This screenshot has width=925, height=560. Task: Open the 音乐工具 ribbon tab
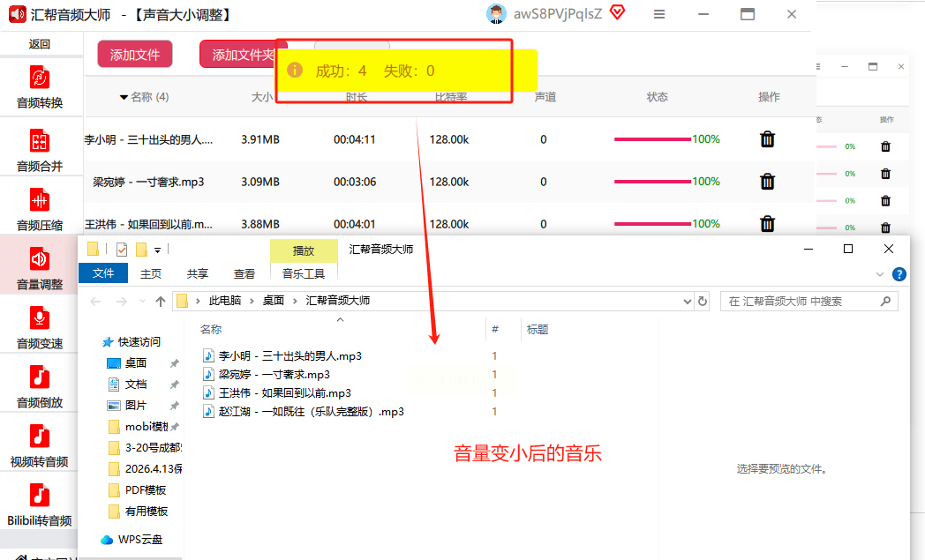(x=304, y=273)
